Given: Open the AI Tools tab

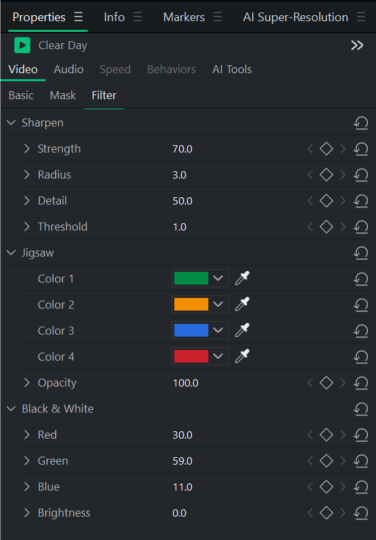Looking at the screenshot, I should coord(232,69).
